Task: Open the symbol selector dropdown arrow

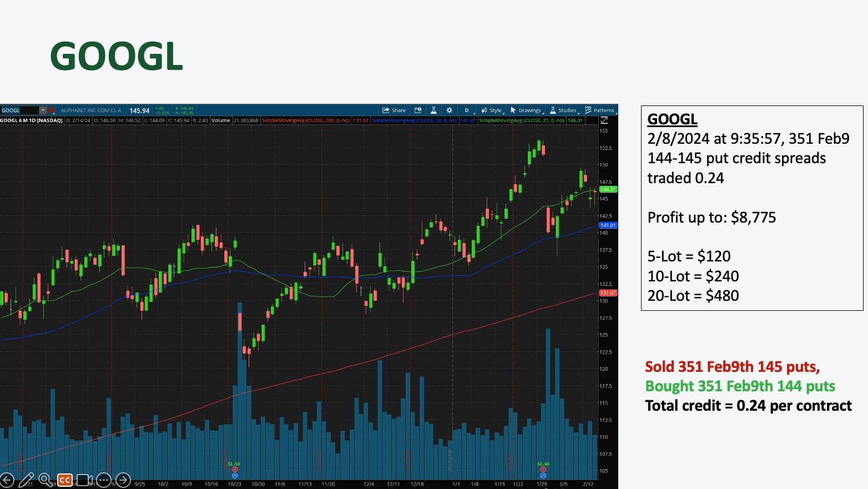Action: click(x=43, y=110)
